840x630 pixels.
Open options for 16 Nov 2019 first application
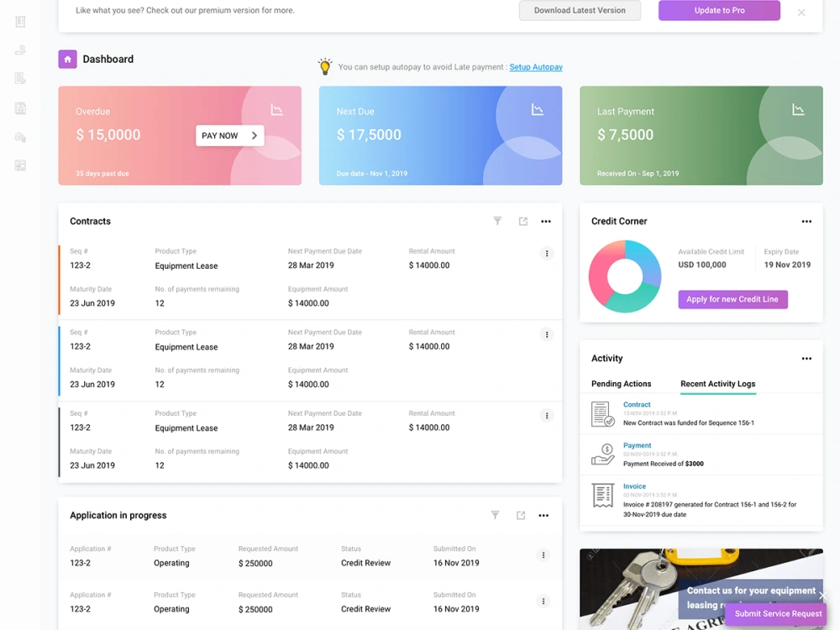(x=543, y=555)
